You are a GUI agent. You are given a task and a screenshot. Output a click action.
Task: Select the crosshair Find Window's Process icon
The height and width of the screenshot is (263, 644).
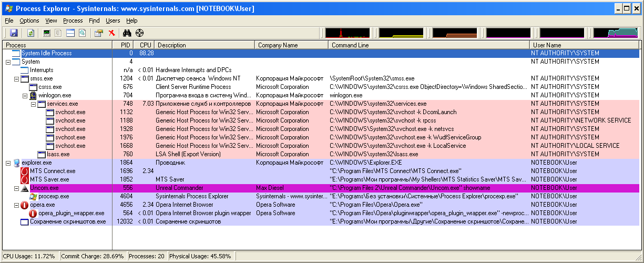point(139,33)
